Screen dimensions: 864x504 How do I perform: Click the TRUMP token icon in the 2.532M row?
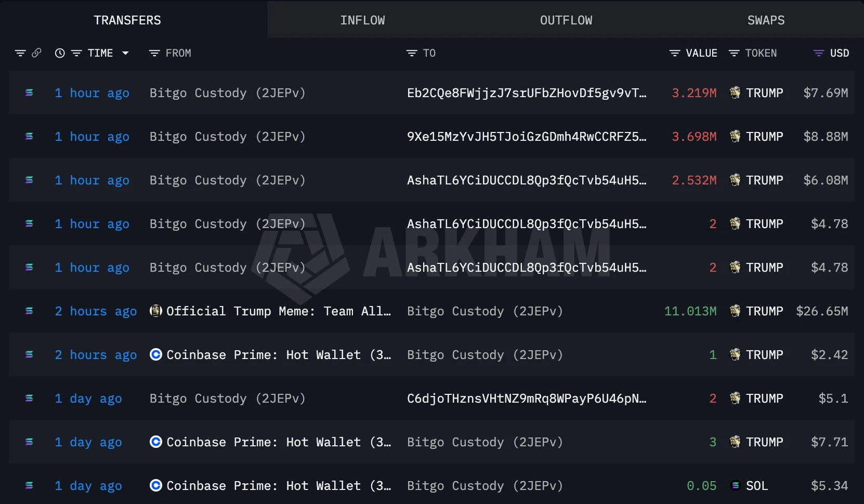pyautogui.click(x=735, y=180)
